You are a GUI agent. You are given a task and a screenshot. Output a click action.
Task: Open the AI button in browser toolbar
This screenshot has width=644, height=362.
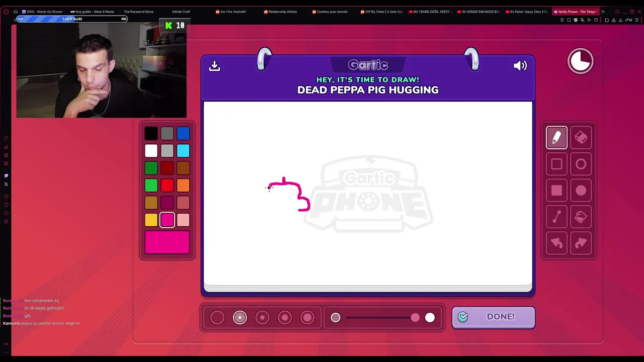point(628,20)
